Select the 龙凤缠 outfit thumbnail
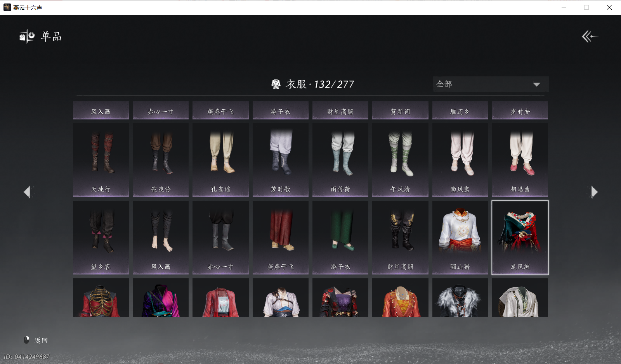The image size is (621, 364). point(520,237)
